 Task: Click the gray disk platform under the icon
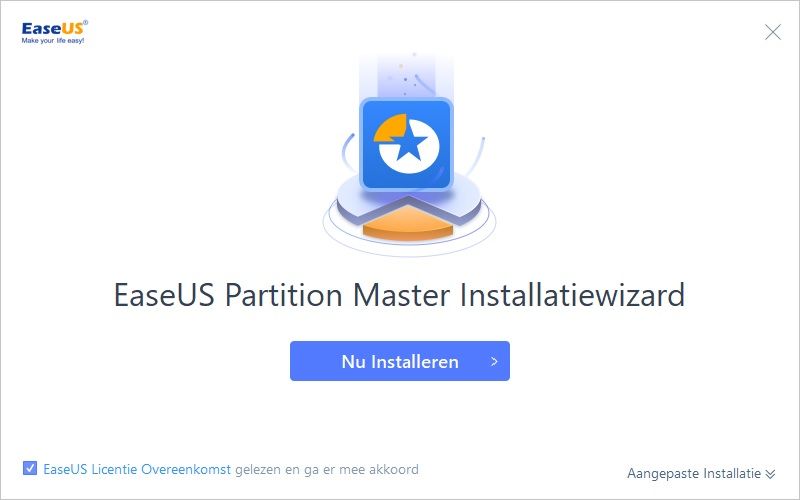click(409, 199)
